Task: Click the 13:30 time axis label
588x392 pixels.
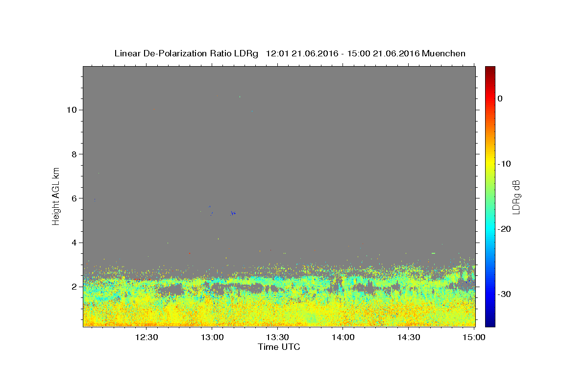Action: [278, 337]
